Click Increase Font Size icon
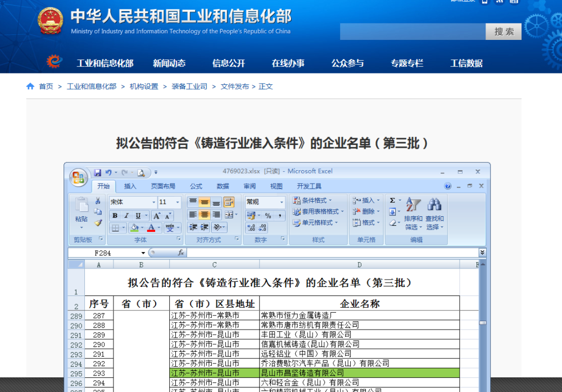Viewport: 562px width, 392px height. pos(157,216)
